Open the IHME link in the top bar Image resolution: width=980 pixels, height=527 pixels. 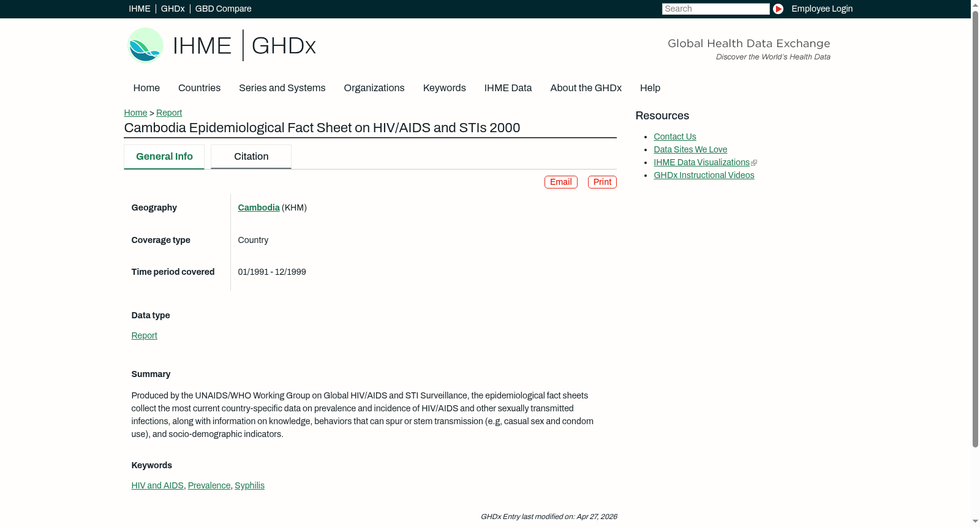click(140, 9)
